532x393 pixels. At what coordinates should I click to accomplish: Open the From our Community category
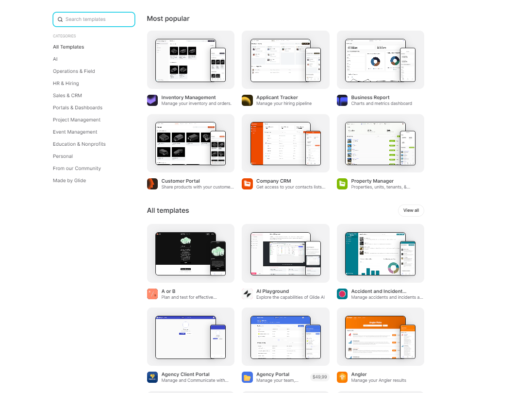click(77, 169)
